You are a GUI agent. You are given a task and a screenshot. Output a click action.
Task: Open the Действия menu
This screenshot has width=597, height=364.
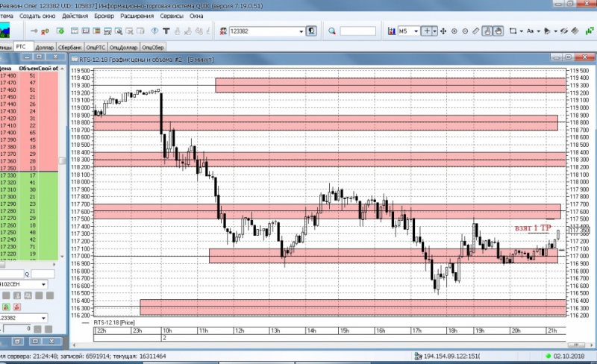pos(75,16)
